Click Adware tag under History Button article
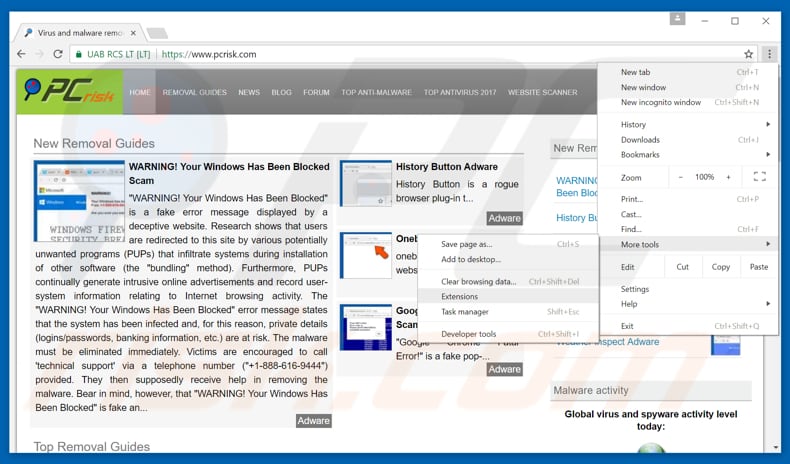 (504, 218)
